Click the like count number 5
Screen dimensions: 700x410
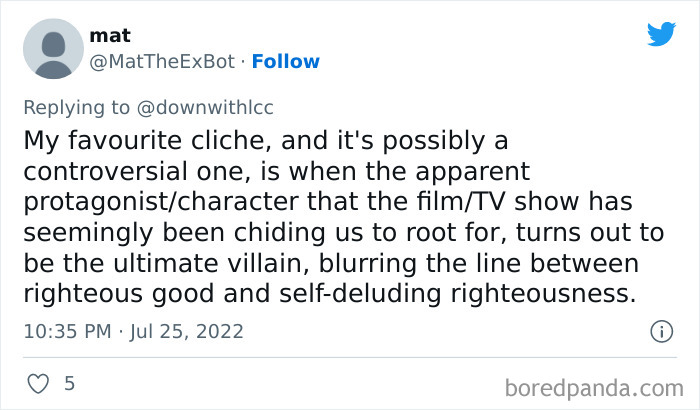pos(69,383)
